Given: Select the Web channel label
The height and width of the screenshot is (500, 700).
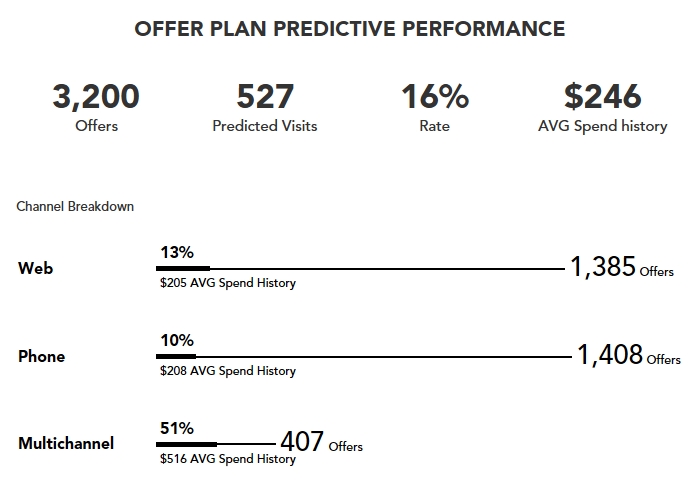Looking at the screenshot, I should (x=35, y=269).
